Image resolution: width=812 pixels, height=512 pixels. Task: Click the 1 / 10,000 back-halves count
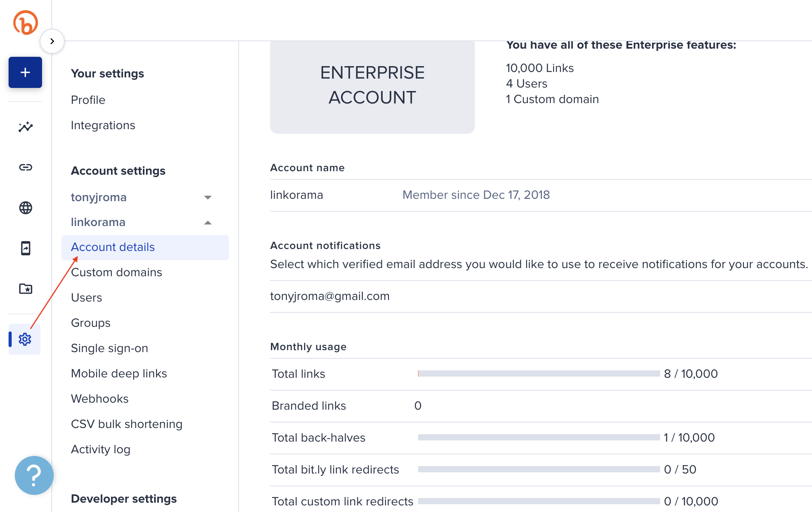point(689,438)
